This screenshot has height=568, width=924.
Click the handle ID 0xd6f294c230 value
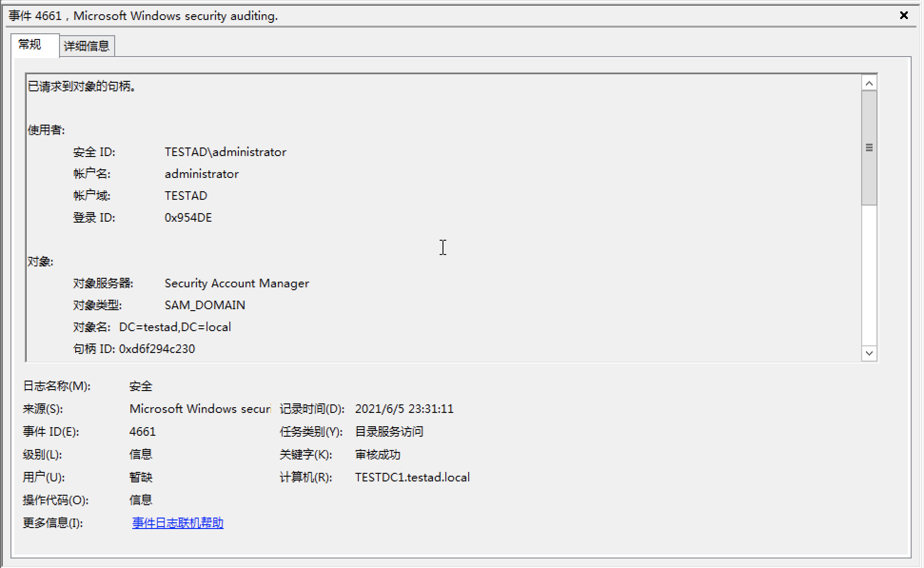[157, 349]
